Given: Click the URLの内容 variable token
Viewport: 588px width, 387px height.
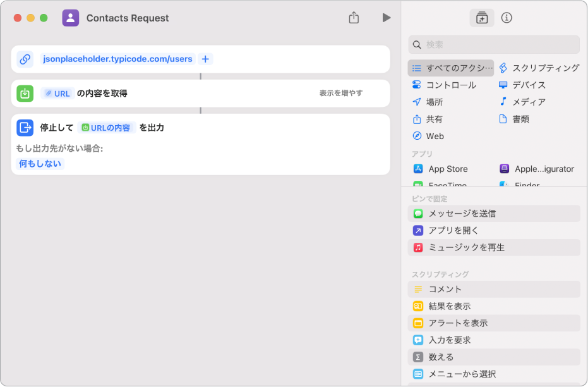Looking at the screenshot, I should 107,128.
